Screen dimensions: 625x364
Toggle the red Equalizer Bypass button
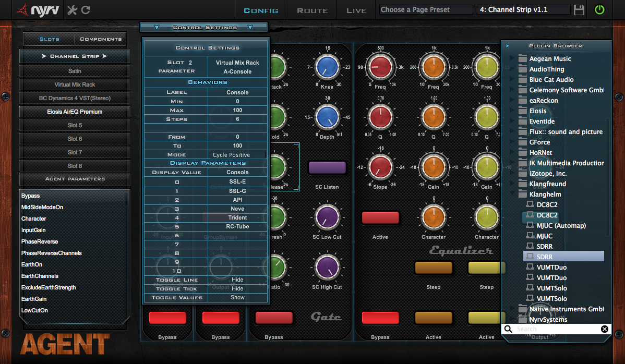click(380, 318)
